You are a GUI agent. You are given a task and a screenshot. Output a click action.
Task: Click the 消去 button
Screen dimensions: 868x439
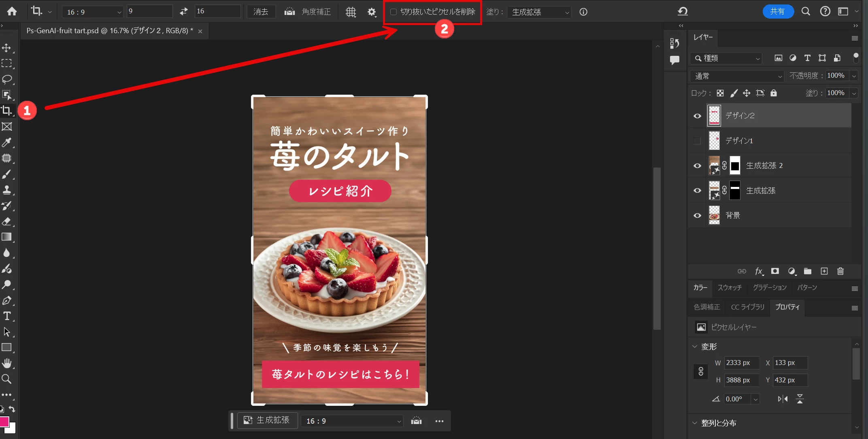[x=261, y=12]
